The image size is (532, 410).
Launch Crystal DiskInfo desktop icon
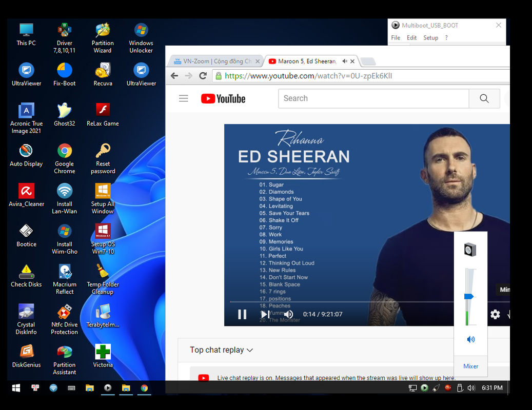pos(26,319)
